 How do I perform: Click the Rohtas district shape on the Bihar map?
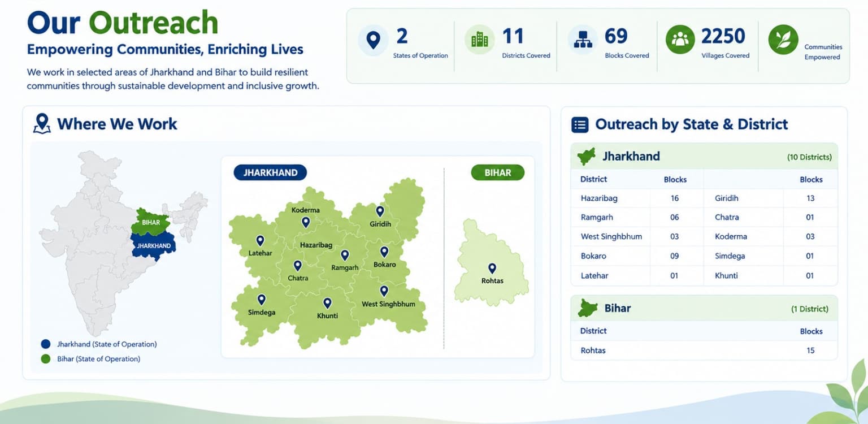pos(491,263)
